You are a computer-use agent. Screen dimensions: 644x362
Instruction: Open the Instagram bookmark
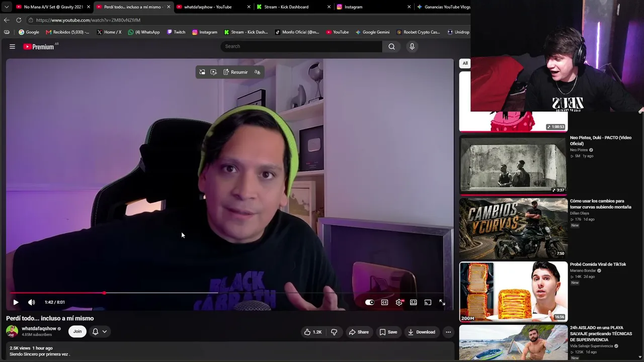(x=204, y=32)
